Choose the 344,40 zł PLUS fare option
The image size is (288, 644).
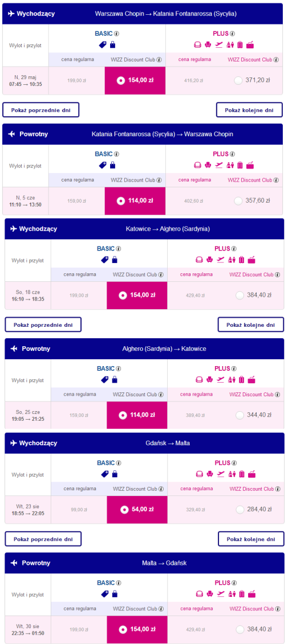[x=240, y=415]
